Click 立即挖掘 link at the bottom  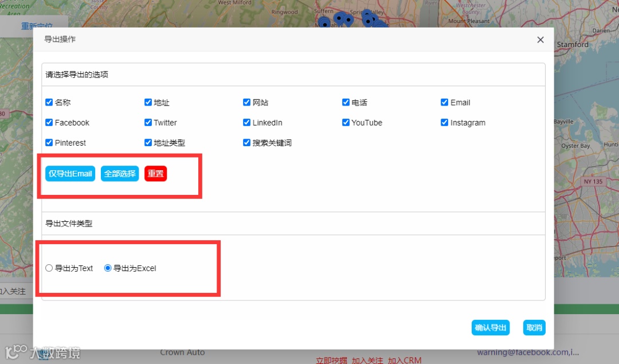(x=332, y=360)
